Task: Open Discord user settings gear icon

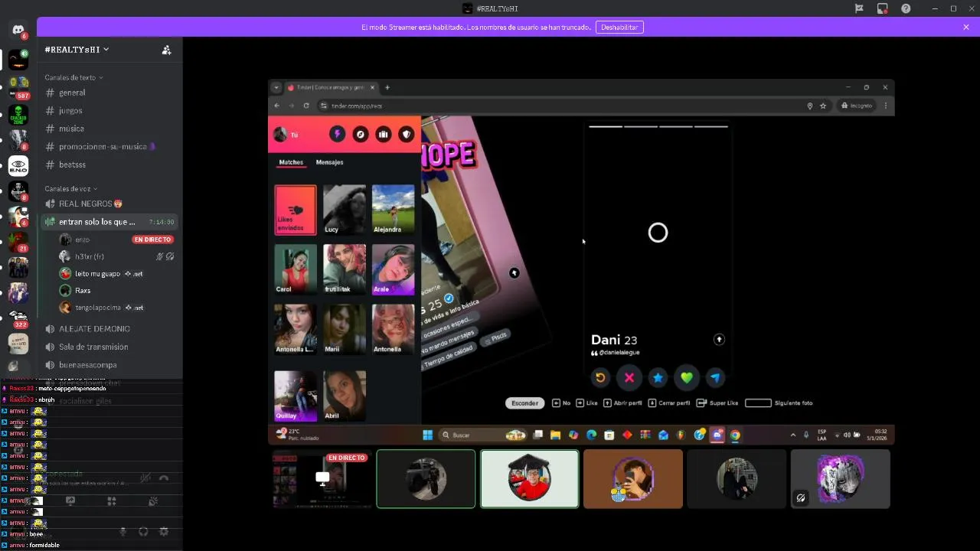Action: 163,531
